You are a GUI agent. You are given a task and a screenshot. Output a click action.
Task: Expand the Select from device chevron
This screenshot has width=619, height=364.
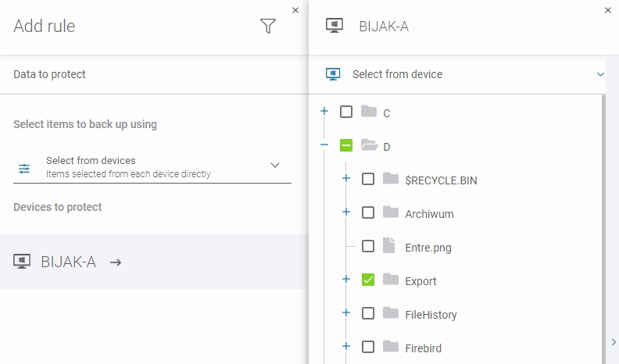600,74
